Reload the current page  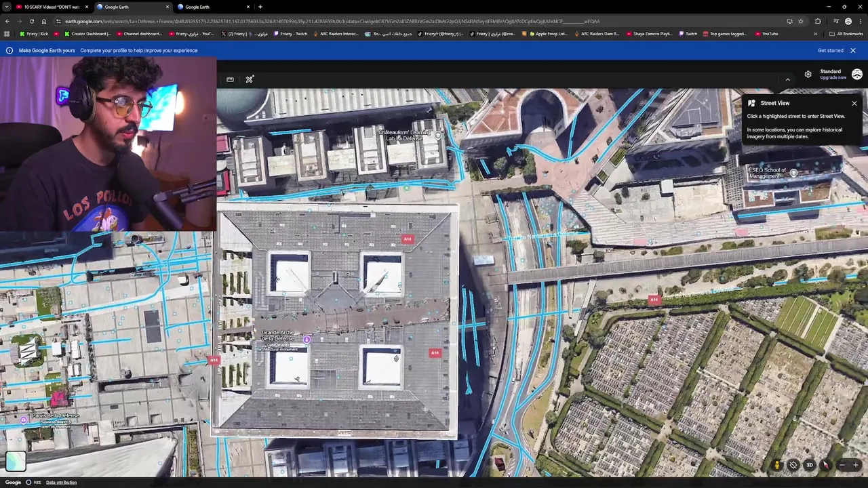pyautogui.click(x=31, y=21)
